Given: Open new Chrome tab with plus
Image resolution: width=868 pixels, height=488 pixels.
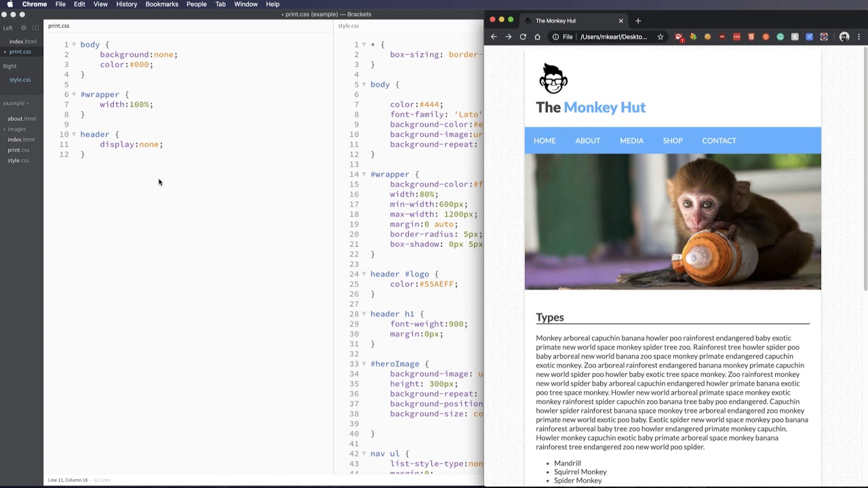Looking at the screenshot, I should coord(637,20).
